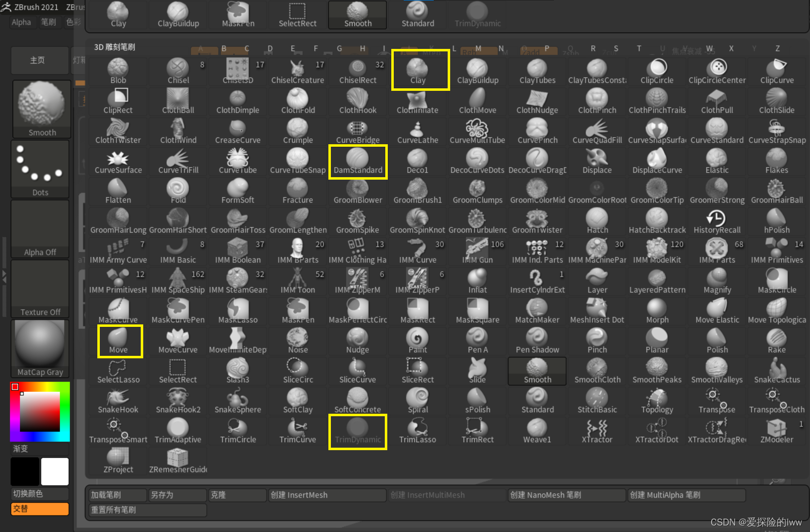
Task: Open the Alpha menu
Action: [21, 22]
